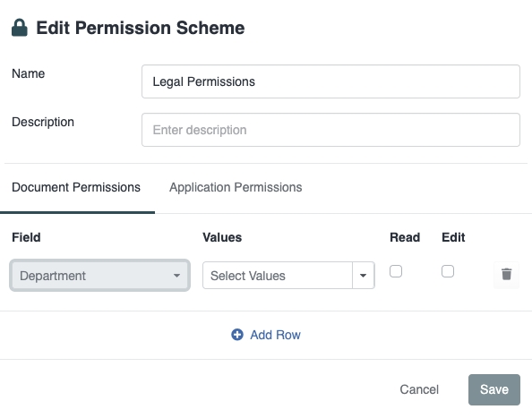
Task: Click the Field column header
Action: click(x=26, y=237)
